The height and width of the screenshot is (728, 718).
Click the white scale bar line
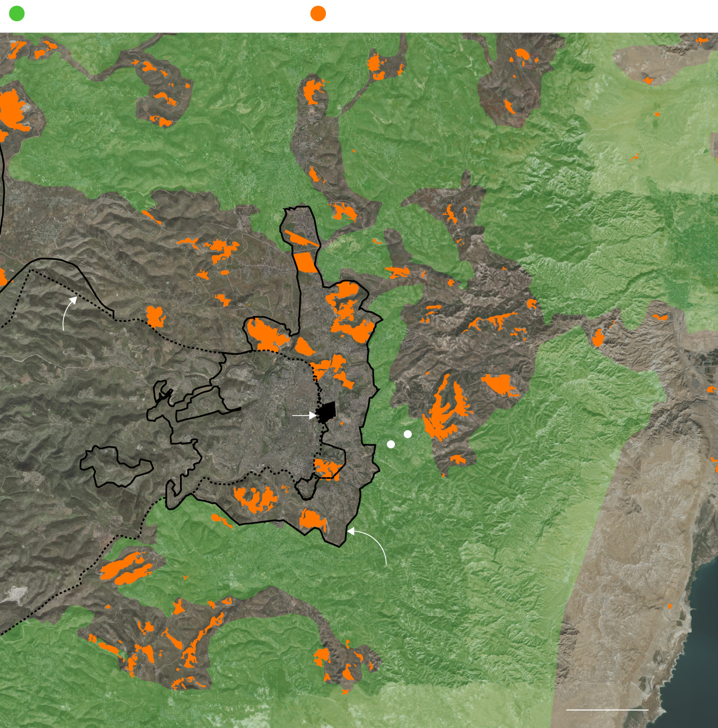607,709
